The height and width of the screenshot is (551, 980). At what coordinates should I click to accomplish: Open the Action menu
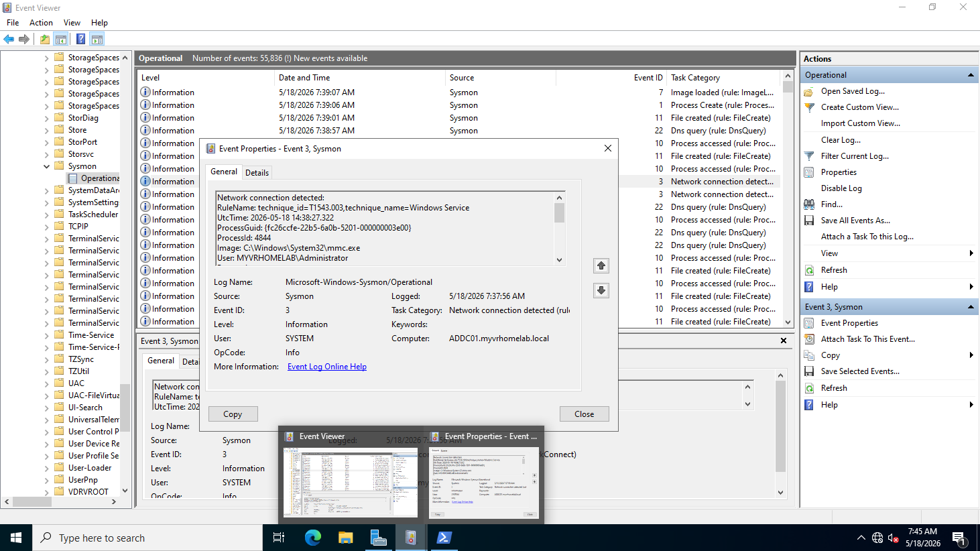click(41, 22)
